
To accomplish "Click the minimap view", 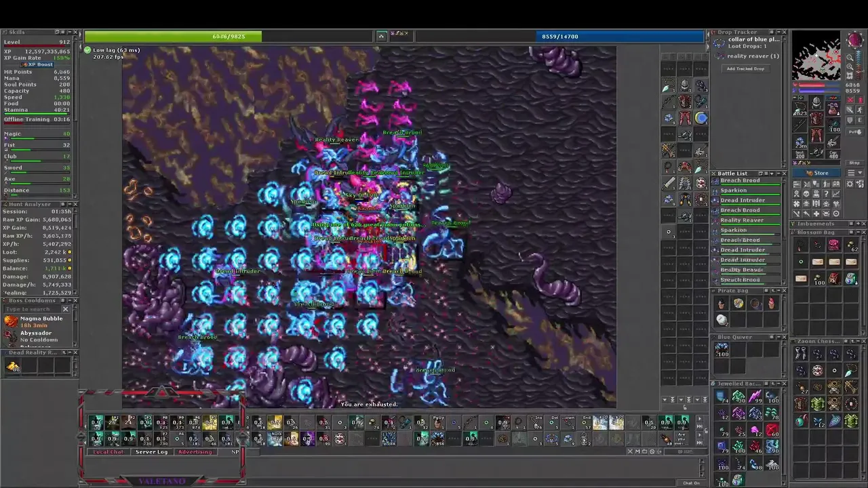I will (x=816, y=56).
